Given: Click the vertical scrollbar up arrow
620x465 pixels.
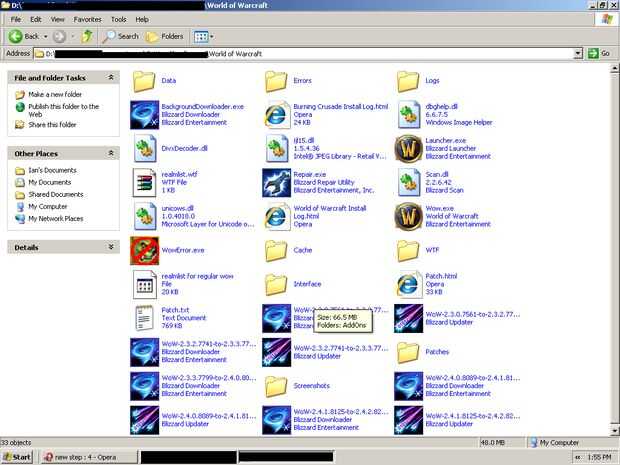Looking at the screenshot, I should [614, 69].
